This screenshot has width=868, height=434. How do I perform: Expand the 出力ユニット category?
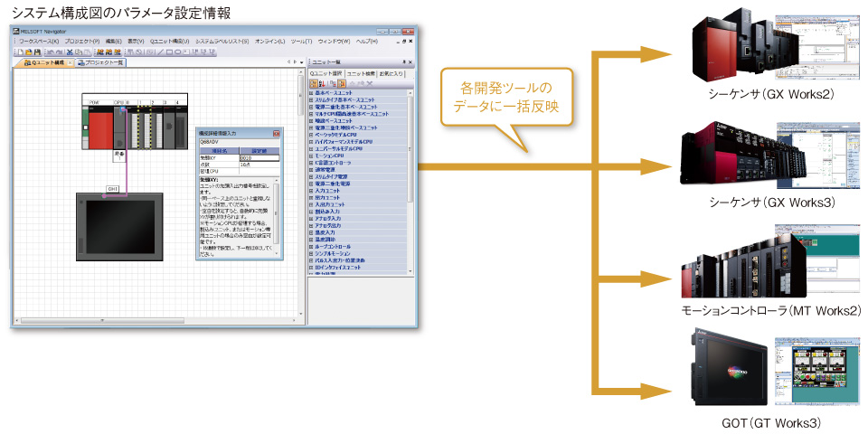click(x=312, y=198)
